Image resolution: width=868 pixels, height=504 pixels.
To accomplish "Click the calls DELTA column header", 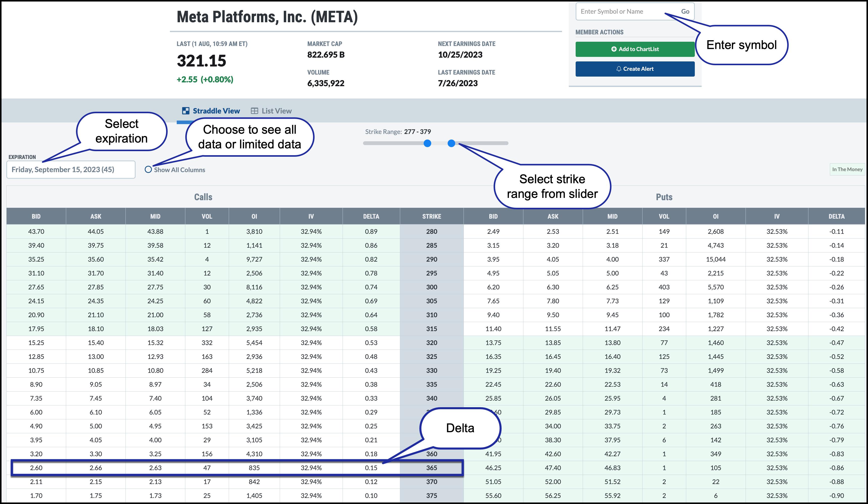I will (x=371, y=217).
